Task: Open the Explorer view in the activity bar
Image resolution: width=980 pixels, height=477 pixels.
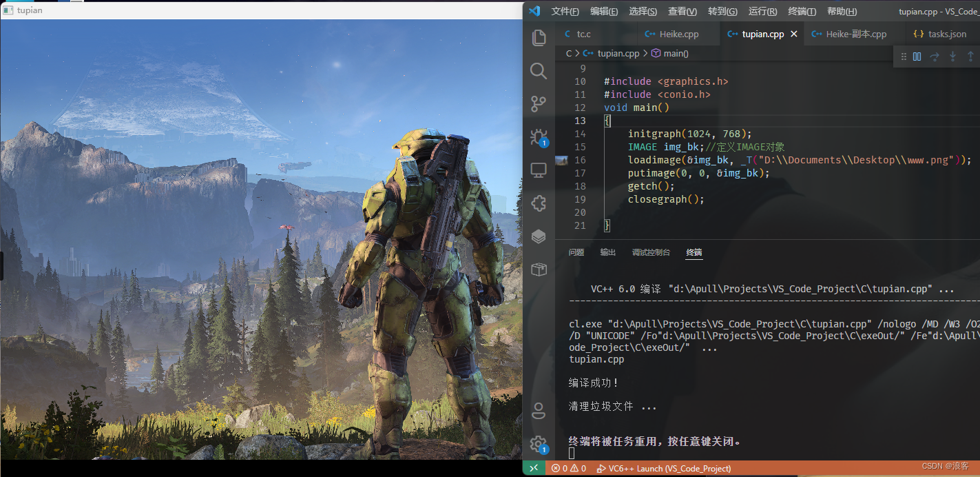Action: click(x=539, y=38)
